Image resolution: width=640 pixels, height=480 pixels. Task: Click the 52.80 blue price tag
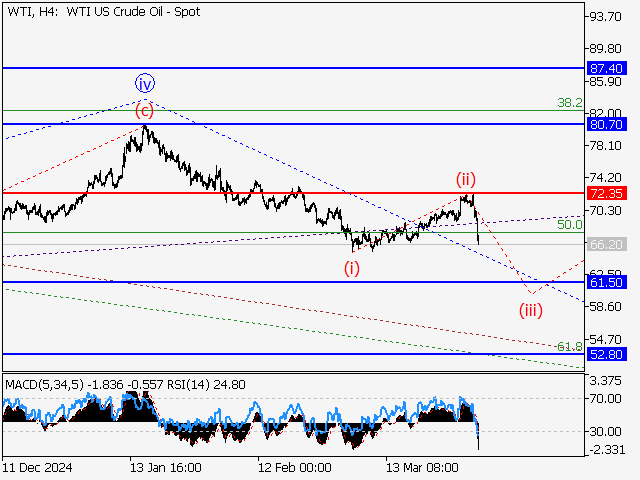tap(608, 354)
